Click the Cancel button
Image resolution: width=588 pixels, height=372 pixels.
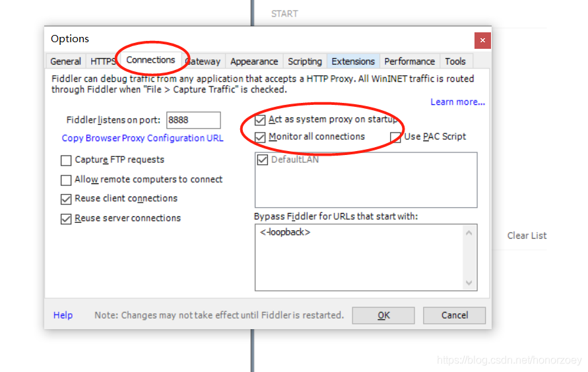click(x=455, y=315)
